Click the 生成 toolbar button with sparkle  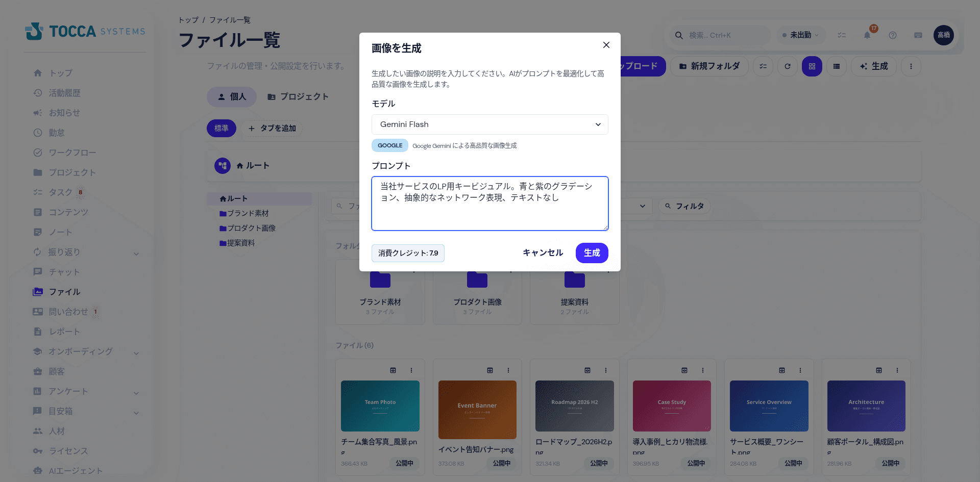[874, 66]
